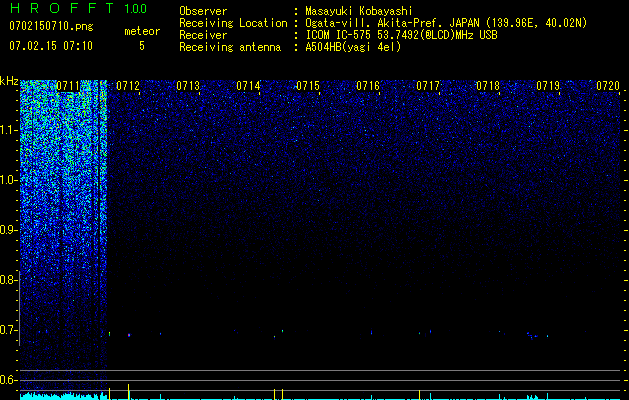Click the 0719 time marker
This screenshot has width=629, height=400.
point(548,86)
